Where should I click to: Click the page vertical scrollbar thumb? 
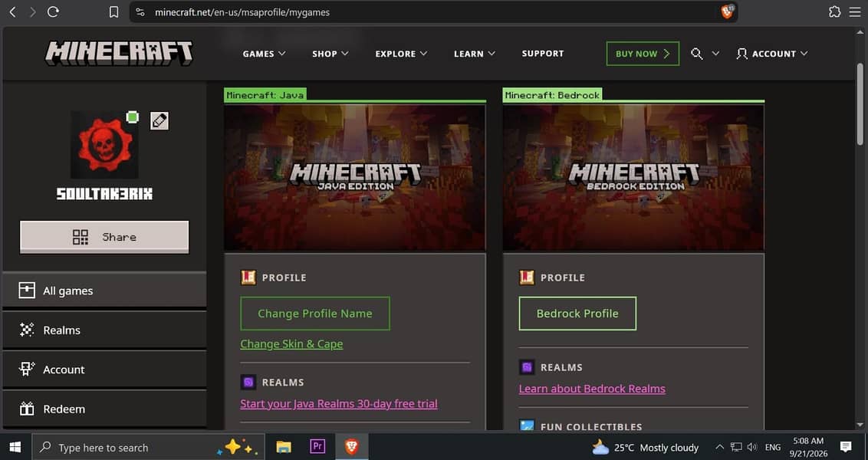point(860,104)
